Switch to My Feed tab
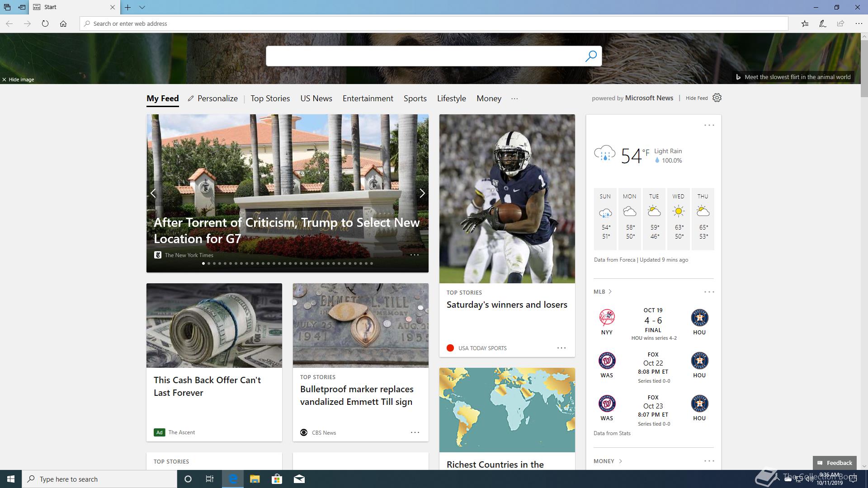This screenshot has width=868, height=488. coord(163,99)
